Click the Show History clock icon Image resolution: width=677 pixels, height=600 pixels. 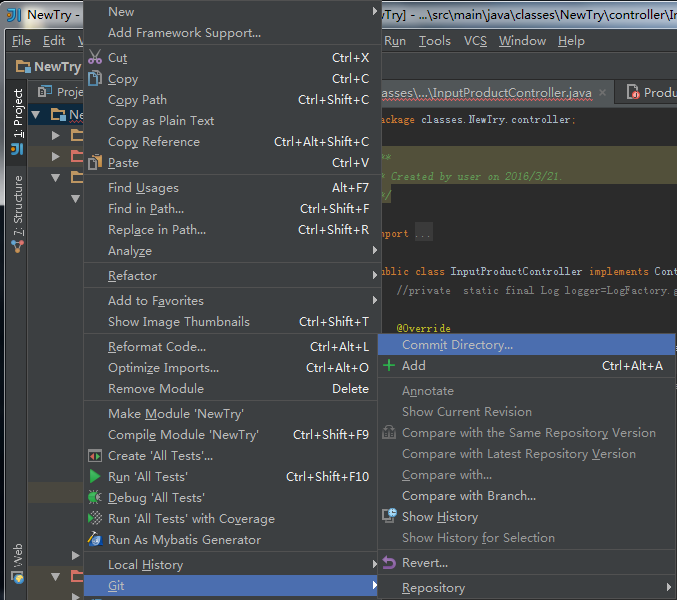click(389, 516)
